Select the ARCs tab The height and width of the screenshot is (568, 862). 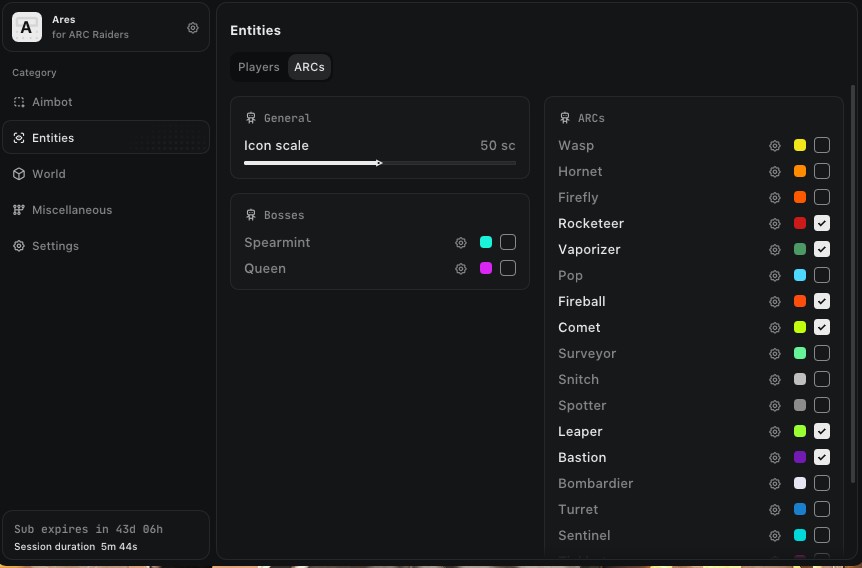pos(309,67)
